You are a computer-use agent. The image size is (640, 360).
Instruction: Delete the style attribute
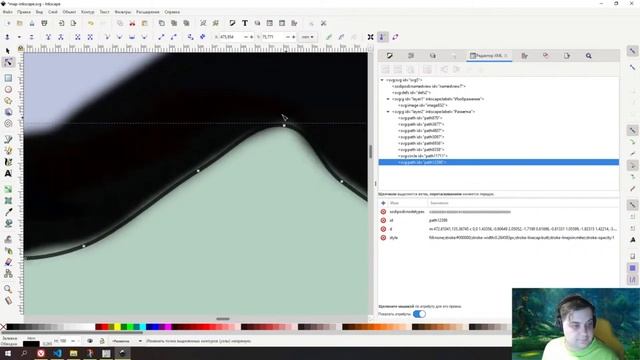(x=383, y=238)
